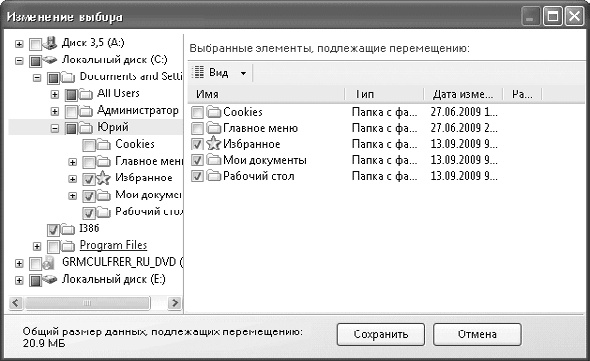Uncheck the I386 folder checkbox
The image size is (590, 361).
click(53, 229)
